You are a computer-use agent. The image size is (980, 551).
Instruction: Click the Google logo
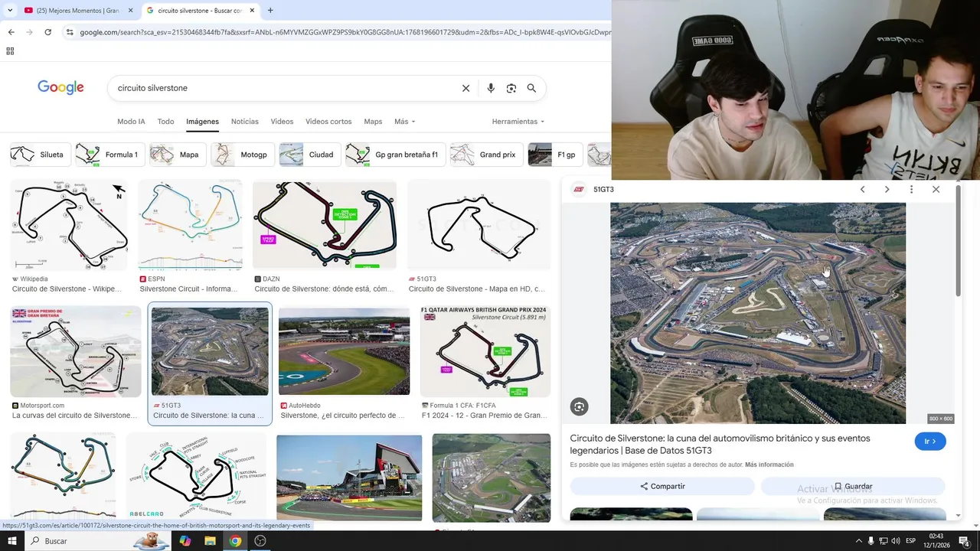click(60, 88)
